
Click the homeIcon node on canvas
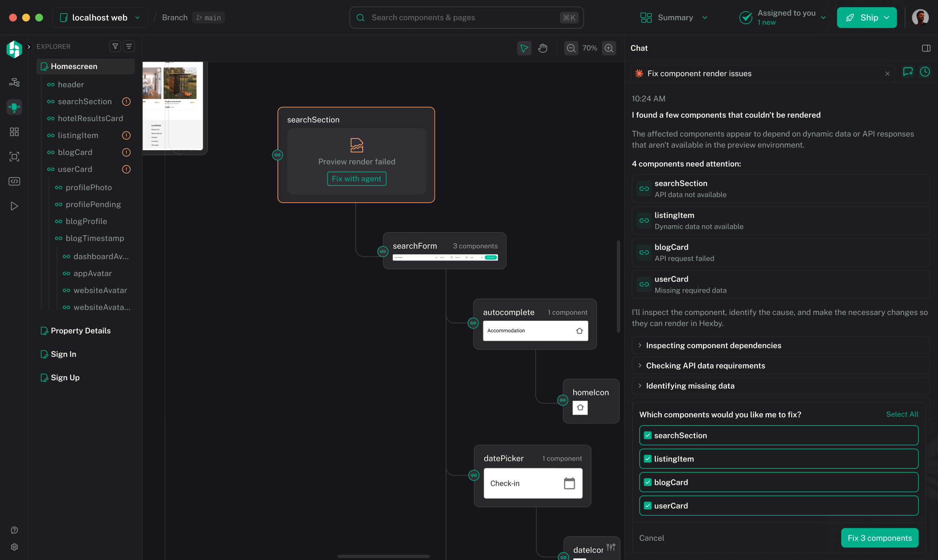coord(591,401)
